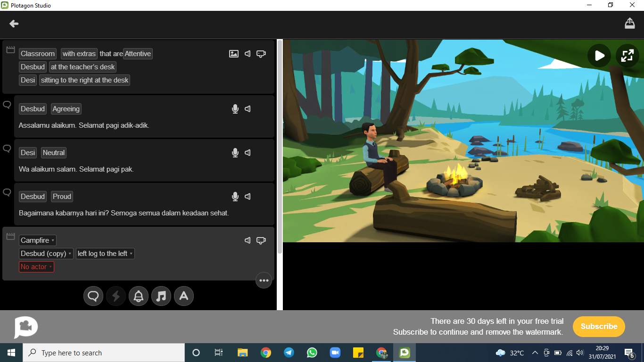Click the Plotagon logo in bottom banner
Image resolution: width=644 pixels, height=362 pixels.
tap(26, 327)
